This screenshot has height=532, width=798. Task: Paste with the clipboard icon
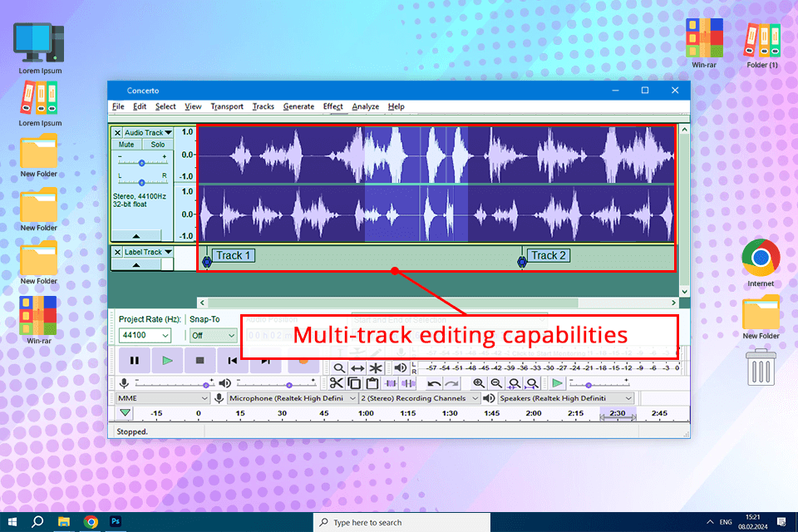point(372,383)
